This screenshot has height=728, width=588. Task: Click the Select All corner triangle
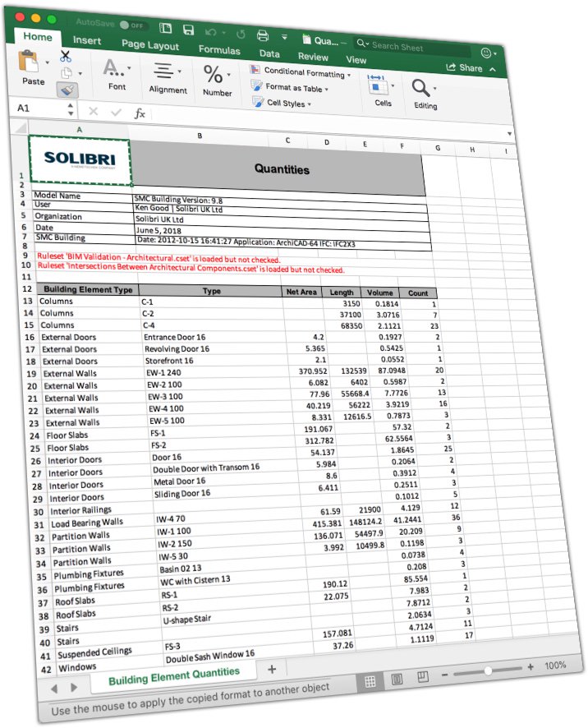pos(20,127)
